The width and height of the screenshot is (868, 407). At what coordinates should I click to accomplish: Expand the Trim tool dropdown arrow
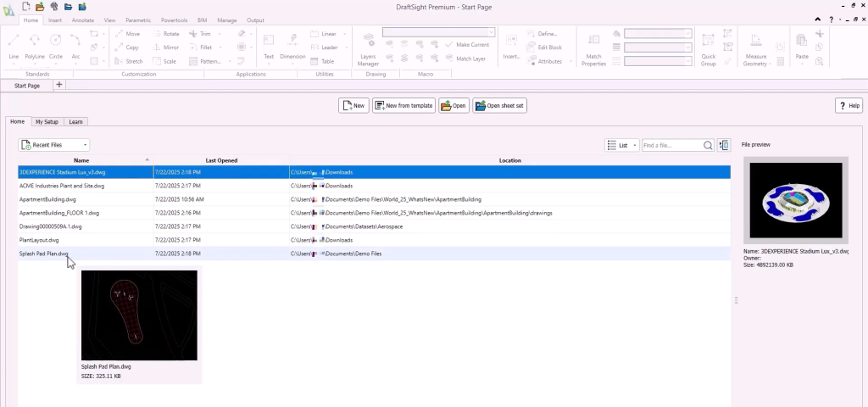coord(220,34)
